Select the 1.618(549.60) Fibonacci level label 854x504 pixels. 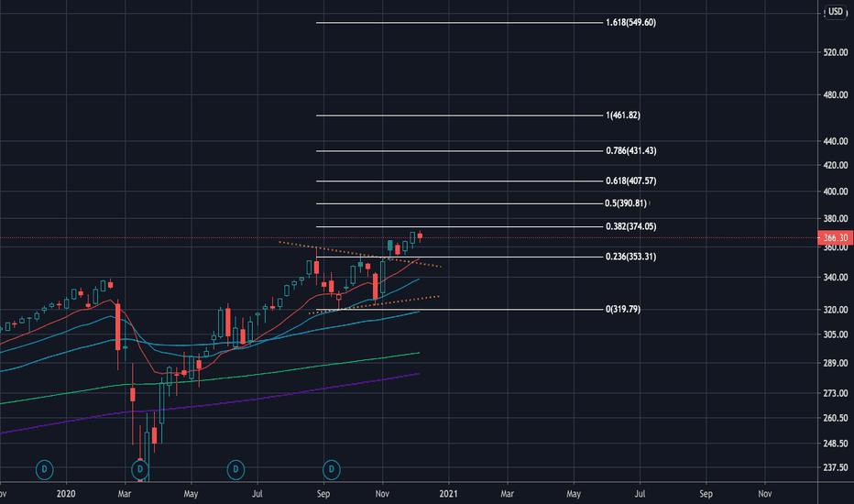tap(630, 22)
